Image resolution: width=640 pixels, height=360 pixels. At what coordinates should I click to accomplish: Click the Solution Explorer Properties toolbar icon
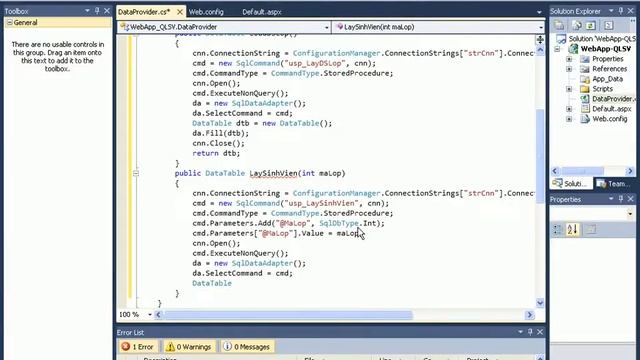click(559, 25)
